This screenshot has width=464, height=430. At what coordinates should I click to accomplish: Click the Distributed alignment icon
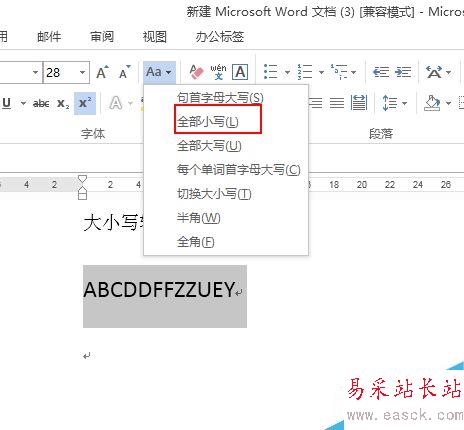click(359, 103)
